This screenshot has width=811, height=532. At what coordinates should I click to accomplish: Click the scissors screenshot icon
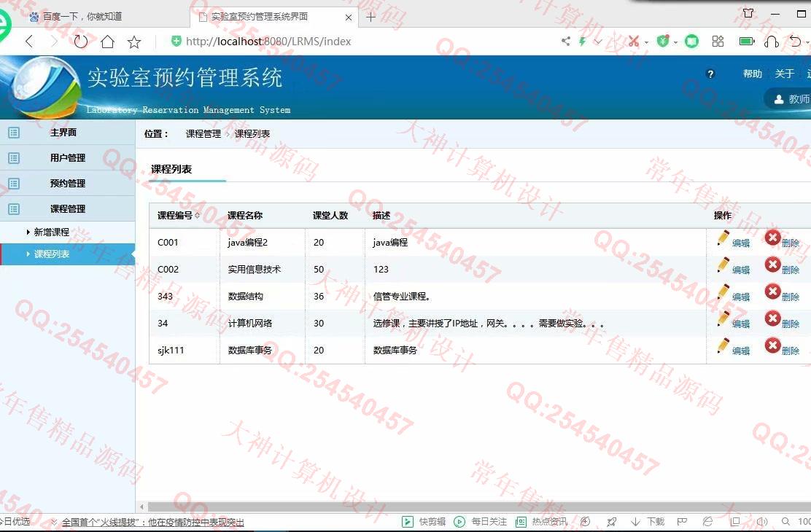click(x=634, y=42)
